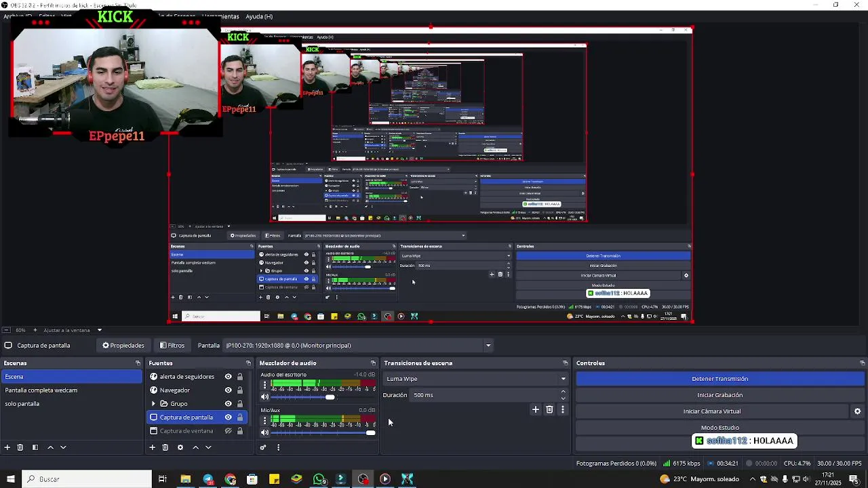Screen dimensions: 868x488
Task: Open Mic/Aux options dots
Action: (x=264, y=421)
